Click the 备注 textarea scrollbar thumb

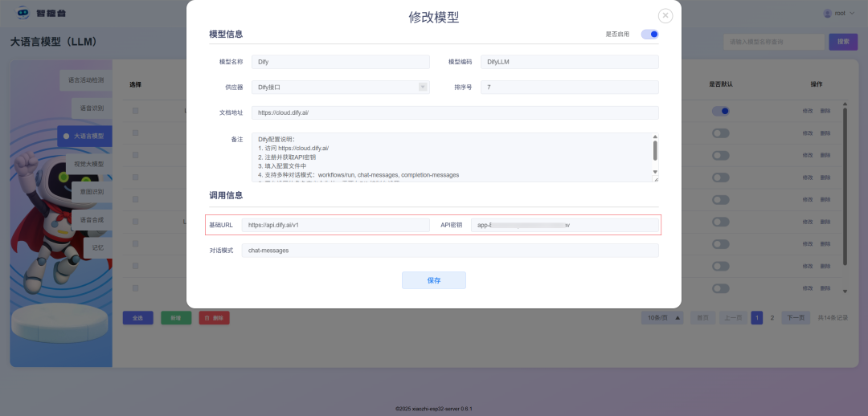pyautogui.click(x=656, y=150)
